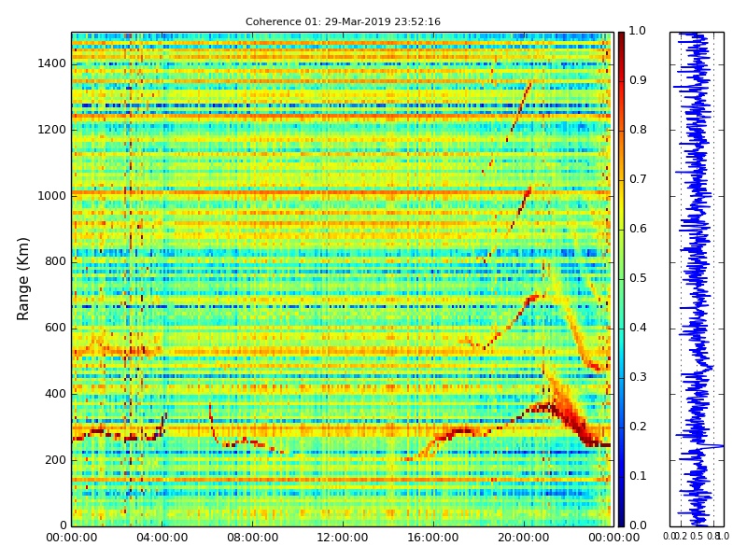Click the diagonal red streak near 1300 km
Image resolution: width=747 pixels, height=560 pixels.
(x=520, y=107)
